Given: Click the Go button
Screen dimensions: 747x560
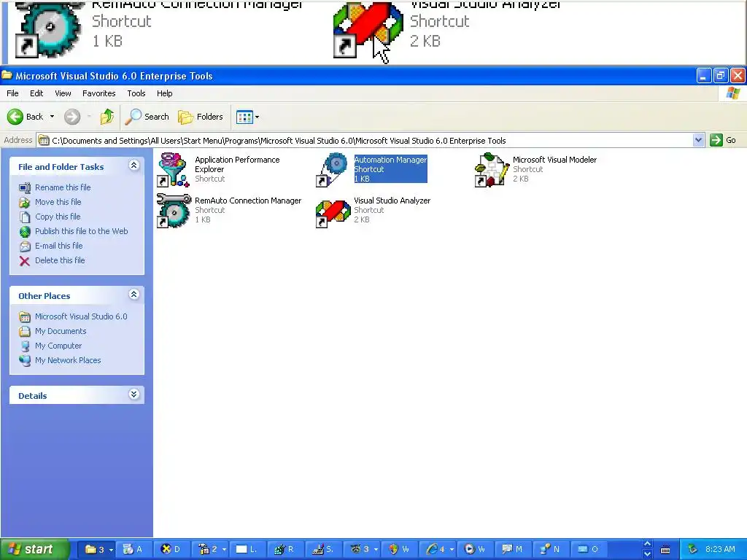Looking at the screenshot, I should 723,140.
